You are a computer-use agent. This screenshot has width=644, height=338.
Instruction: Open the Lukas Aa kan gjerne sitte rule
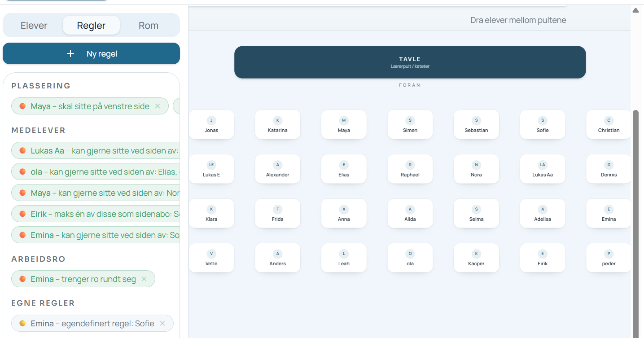(x=96, y=151)
